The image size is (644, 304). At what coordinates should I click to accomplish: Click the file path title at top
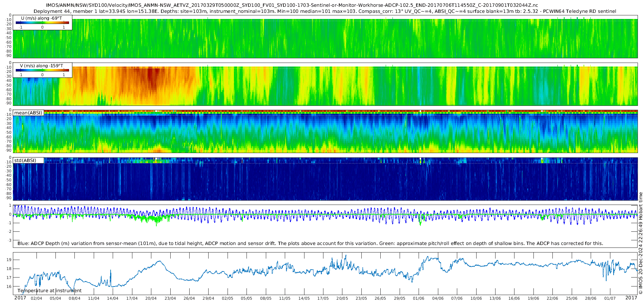coord(292,5)
